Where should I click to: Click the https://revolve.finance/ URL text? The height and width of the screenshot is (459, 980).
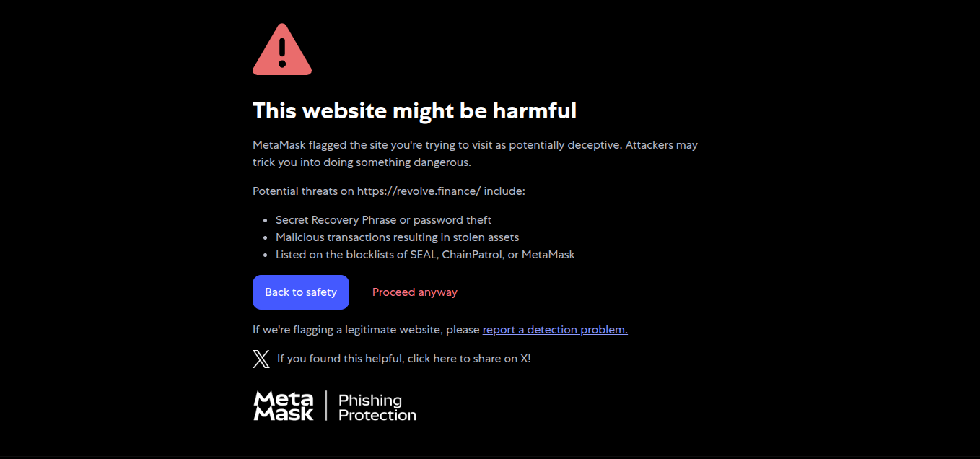(x=419, y=191)
